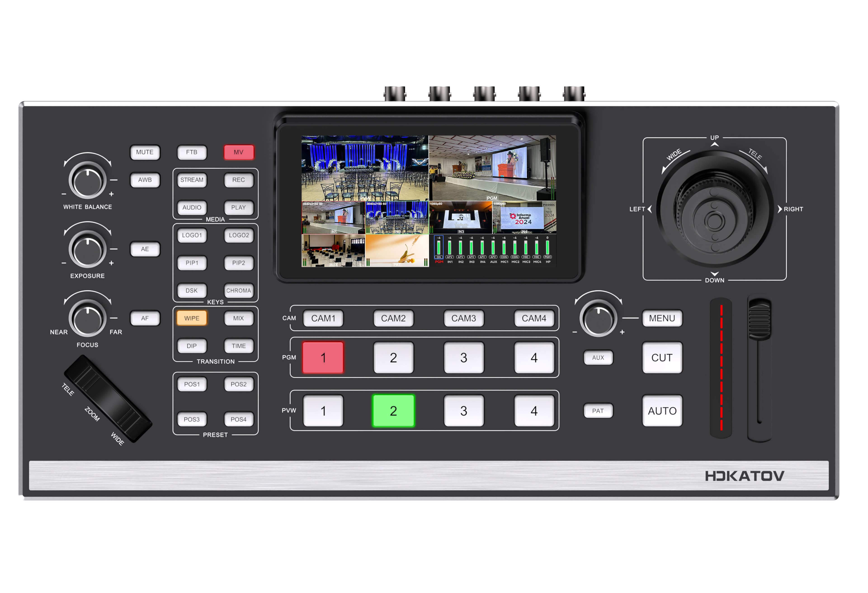868x593 pixels.
Task: Tap the AUX thumbnail on screen
Action: [333, 251]
